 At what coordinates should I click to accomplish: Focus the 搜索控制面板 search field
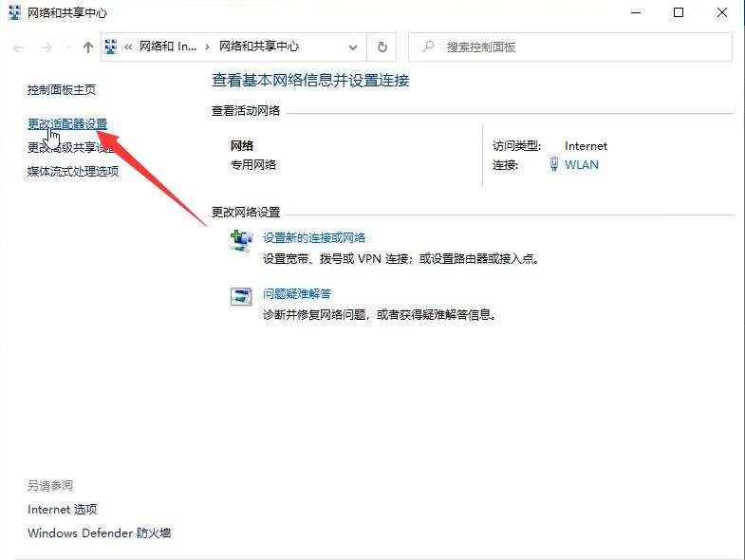(x=570, y=47)
